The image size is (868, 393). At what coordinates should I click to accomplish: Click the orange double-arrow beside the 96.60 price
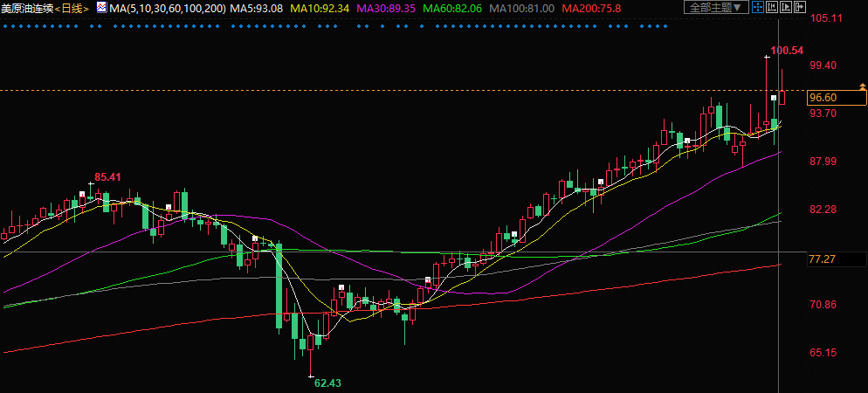[x=862, y=86]
